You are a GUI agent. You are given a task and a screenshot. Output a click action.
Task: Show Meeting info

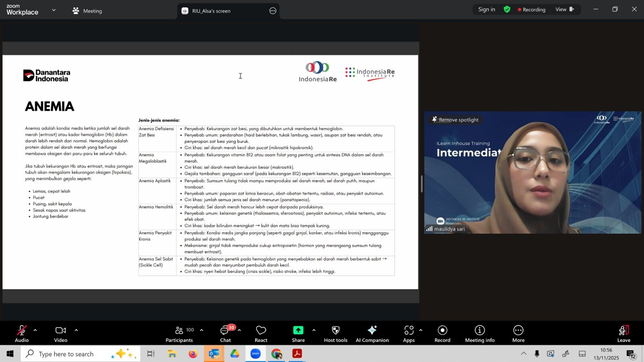click(x=480, y=333)
